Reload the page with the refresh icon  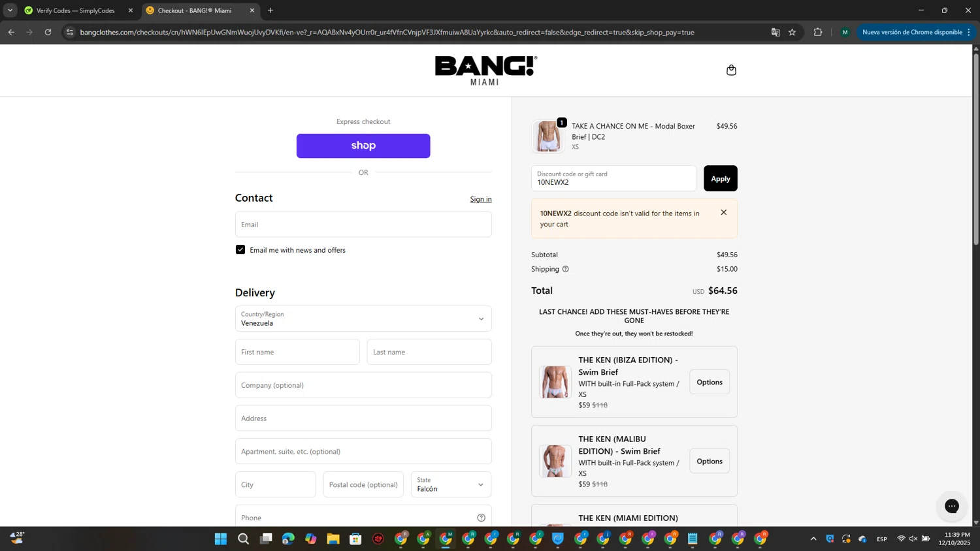coord(48,32)
